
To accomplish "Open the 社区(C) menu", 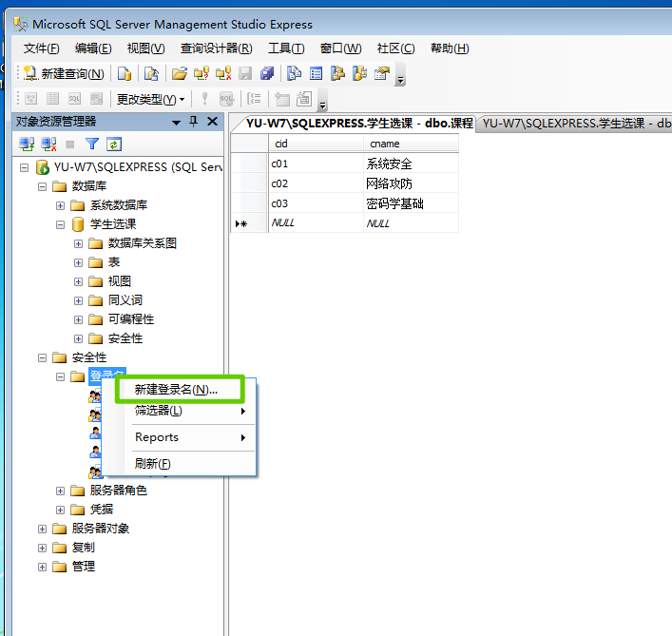I will pos(395,48).
